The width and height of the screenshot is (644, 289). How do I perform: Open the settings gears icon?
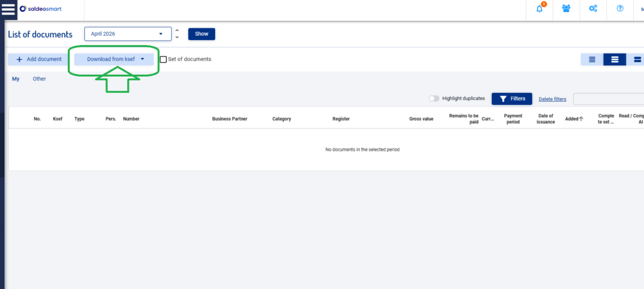tap(592, 9)
